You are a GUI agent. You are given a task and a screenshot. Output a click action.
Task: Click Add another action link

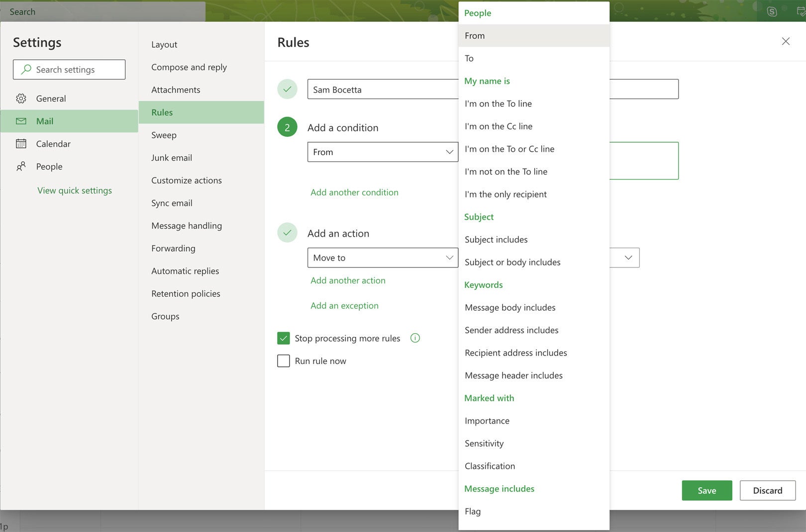(x=348, y=280)
